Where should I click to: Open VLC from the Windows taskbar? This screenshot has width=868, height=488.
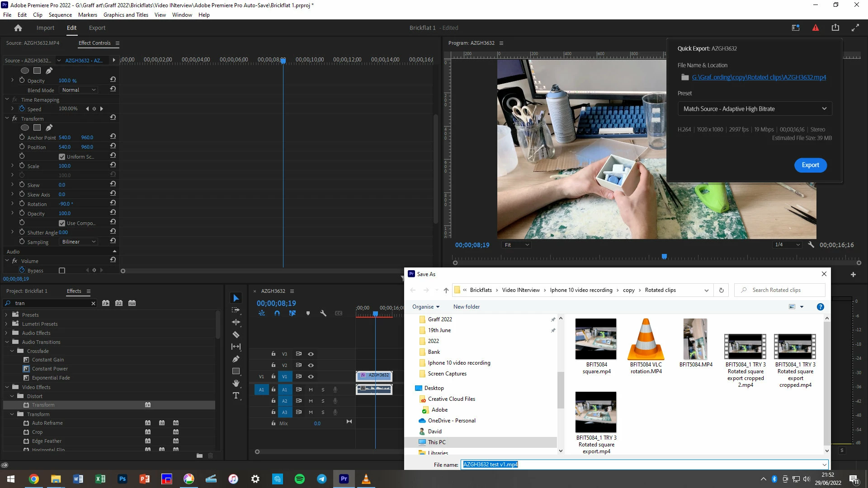pos(366,479)
